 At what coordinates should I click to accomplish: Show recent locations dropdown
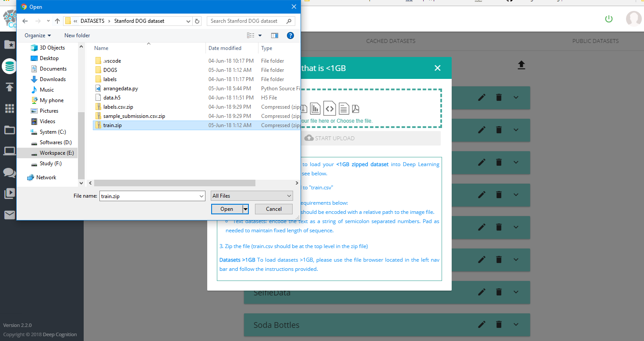pos(48,21)
